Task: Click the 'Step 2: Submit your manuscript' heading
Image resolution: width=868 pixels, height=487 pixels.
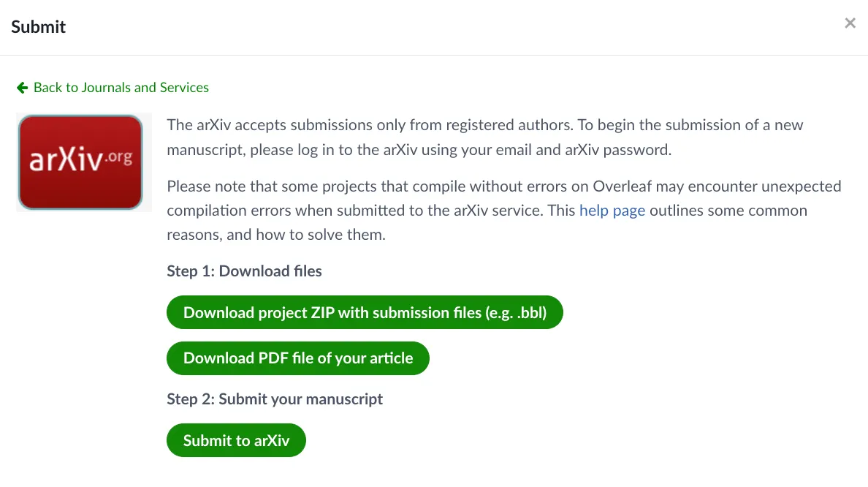Action: pos(275,399)
